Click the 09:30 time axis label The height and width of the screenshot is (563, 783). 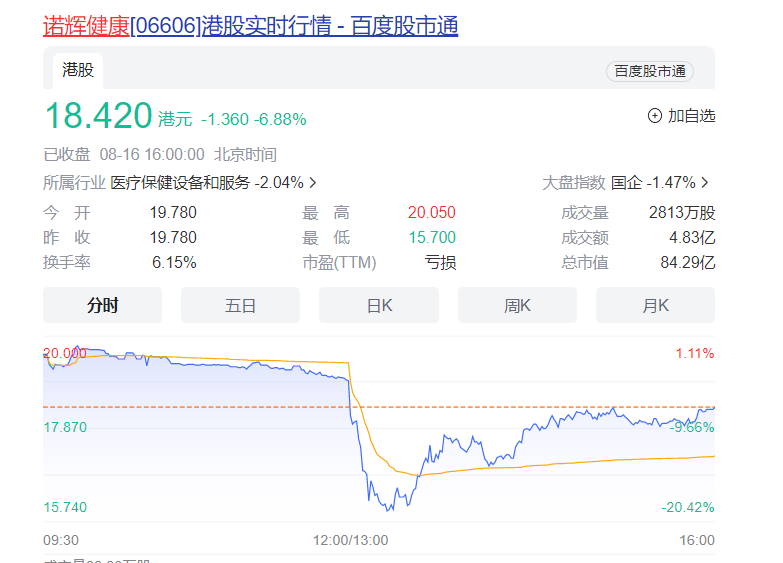pyautogui.click(x=61, y=541)
